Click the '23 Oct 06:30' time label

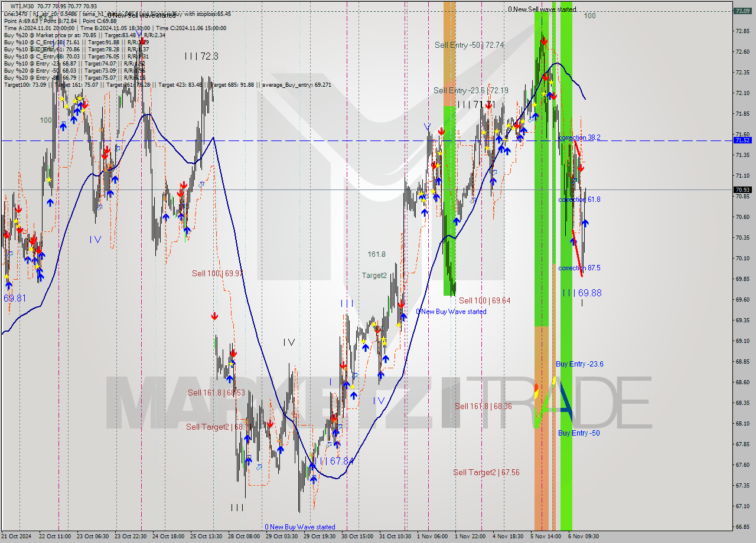(93, 537)
